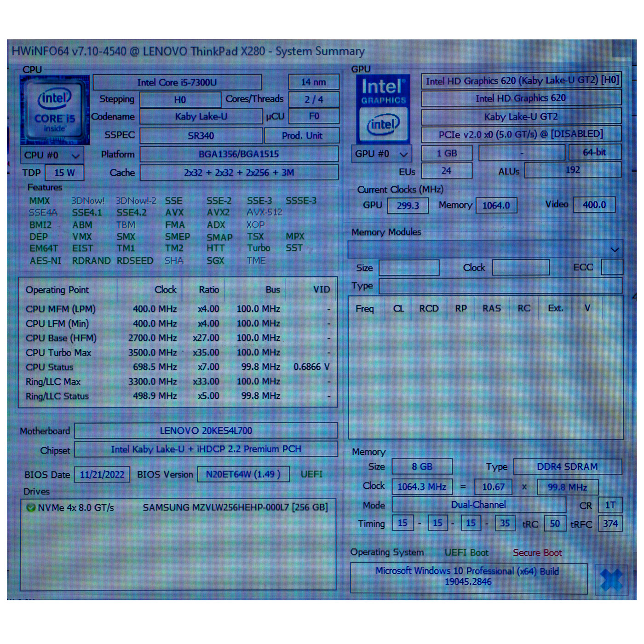This screenshot has width=644, height=644.
Task: Click the Kaby Lake-U GT2 GPU codename field
Action: pyautogui.click(x=522, y=117)
